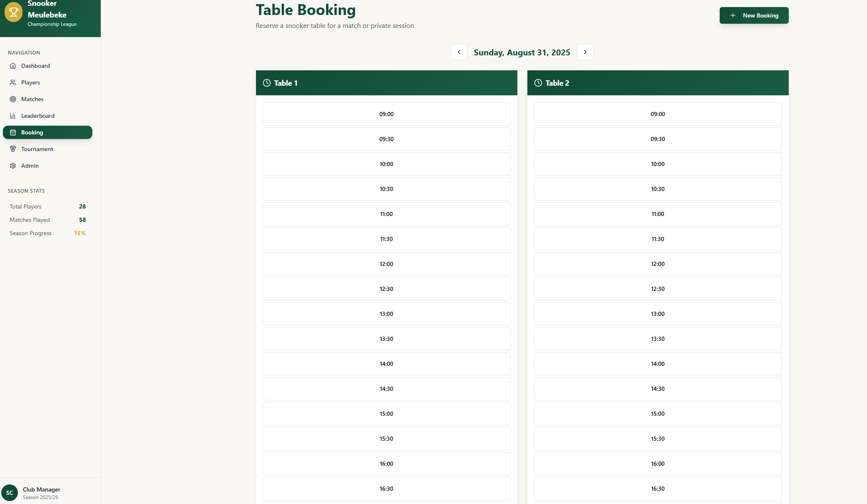Pick the 13:30 slot on Table 1
The image size is (867, 504).
[387, 339]
